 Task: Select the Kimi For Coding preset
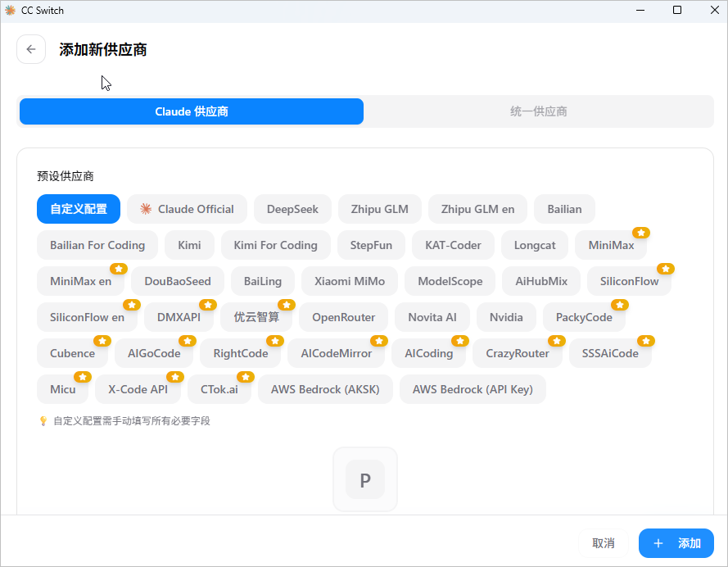275,245
